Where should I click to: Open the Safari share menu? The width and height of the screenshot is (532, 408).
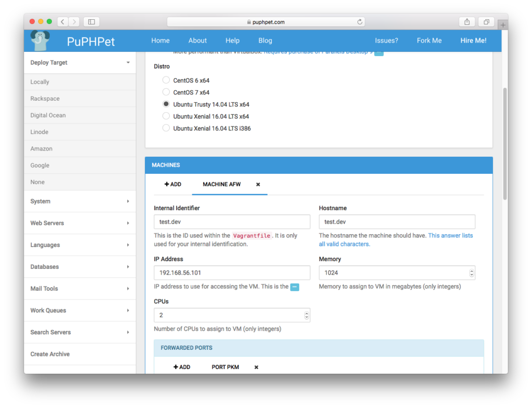[467, 22]
